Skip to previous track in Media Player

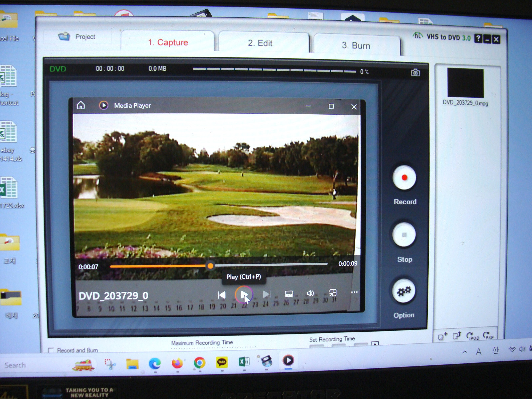[x=221, y=295]
